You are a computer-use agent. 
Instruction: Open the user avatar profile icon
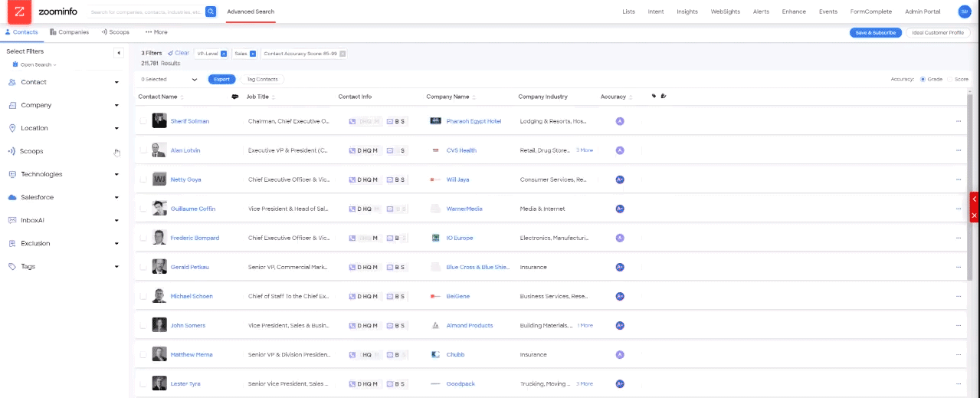click(964, 12)
